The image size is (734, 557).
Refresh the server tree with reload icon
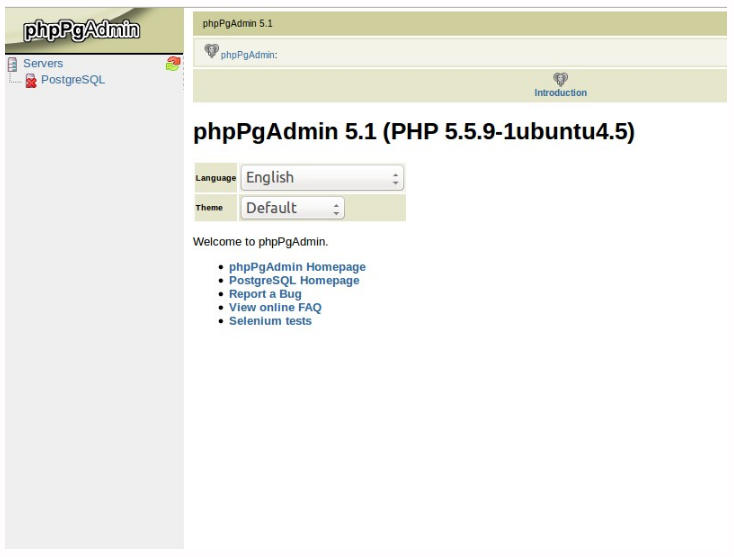(x=173, y=64)
